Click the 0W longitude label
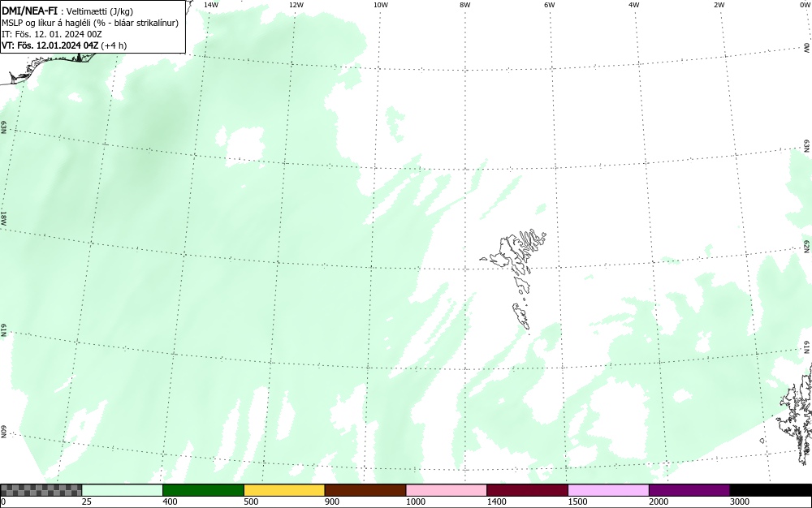This screenshot has width=812, height=508. [x=804, y=5]
